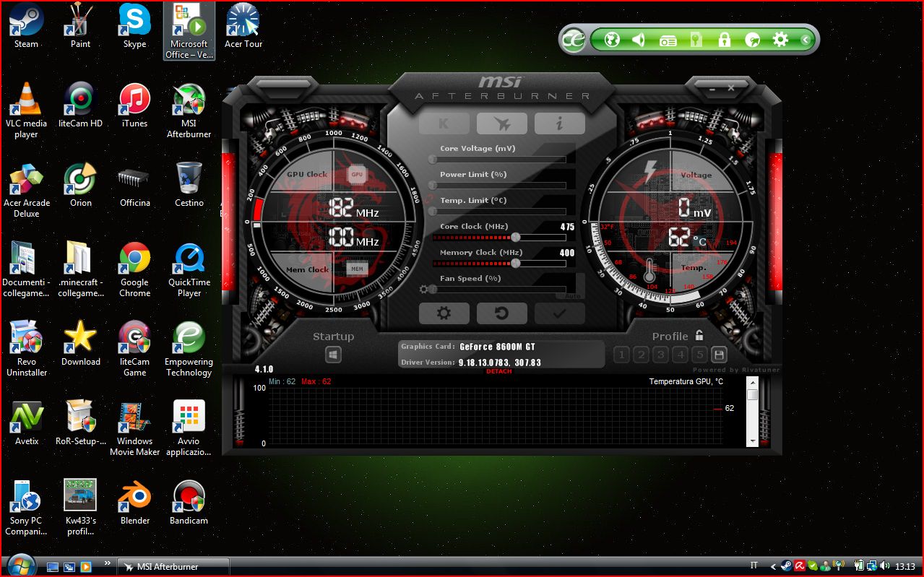Collapse the Empowering bar with the chevron

click(x=806, y=40)
